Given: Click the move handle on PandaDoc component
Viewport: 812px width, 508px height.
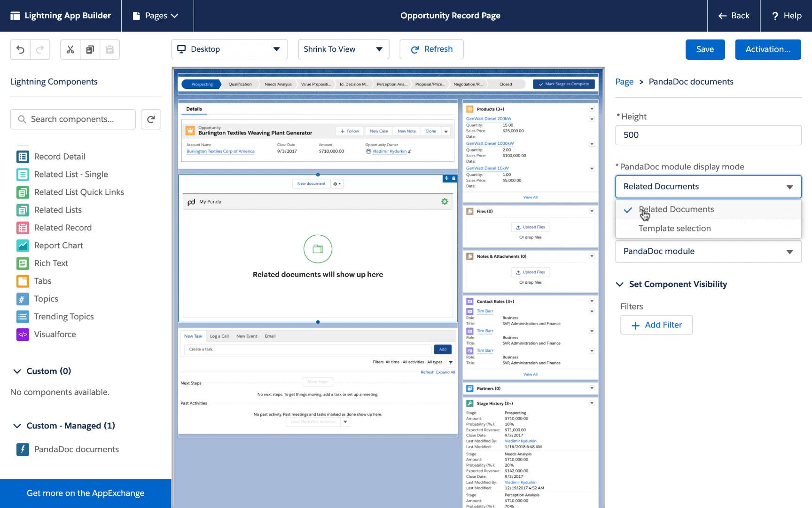Looking at the screenshot, I should pos(446,178).
